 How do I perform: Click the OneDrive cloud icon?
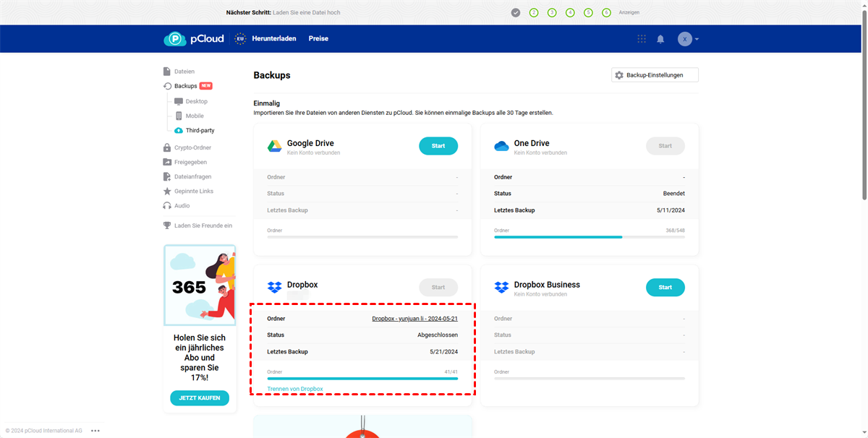coord(501,146)
